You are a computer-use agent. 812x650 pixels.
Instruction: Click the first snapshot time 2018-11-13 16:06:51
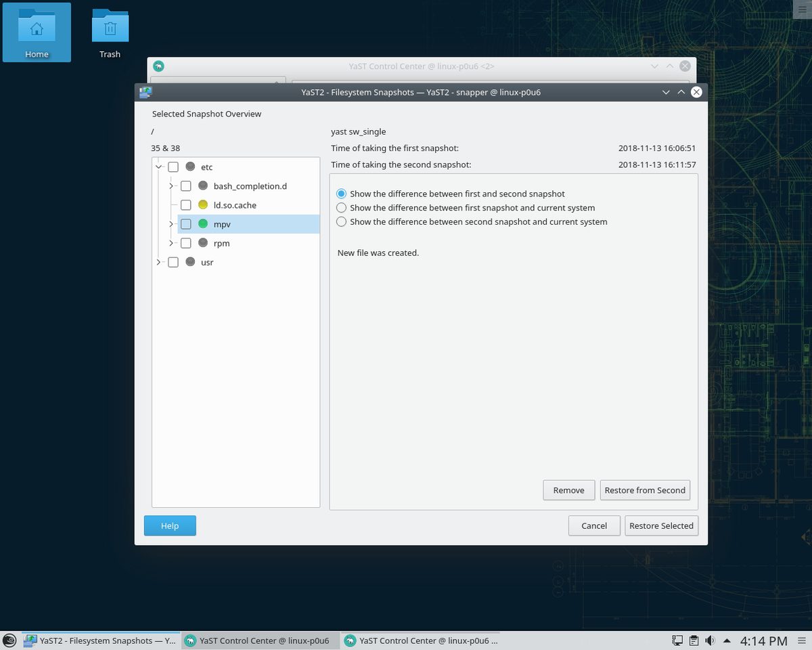[x=657, y=148]
